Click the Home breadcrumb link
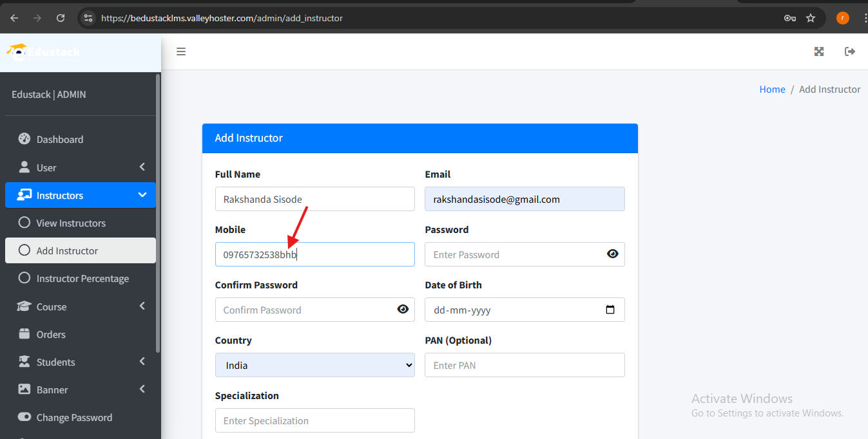 pyautogui.click(x=772, y=89)
